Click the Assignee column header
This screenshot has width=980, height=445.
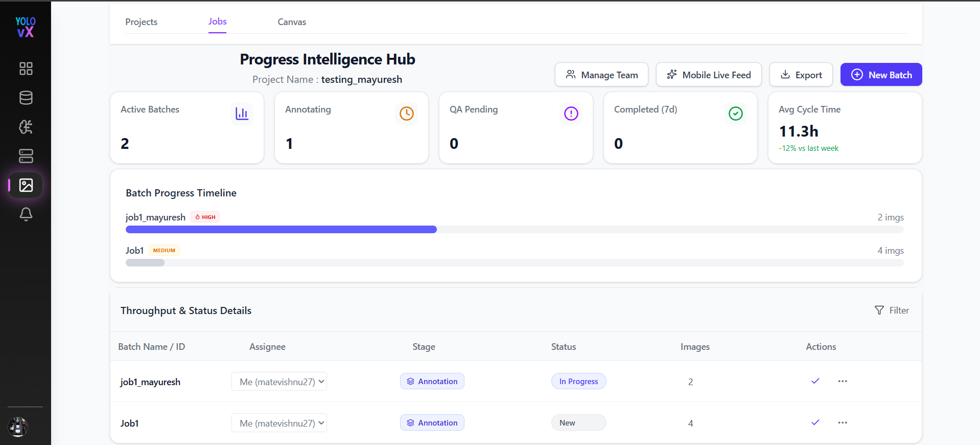coord(267,347)
